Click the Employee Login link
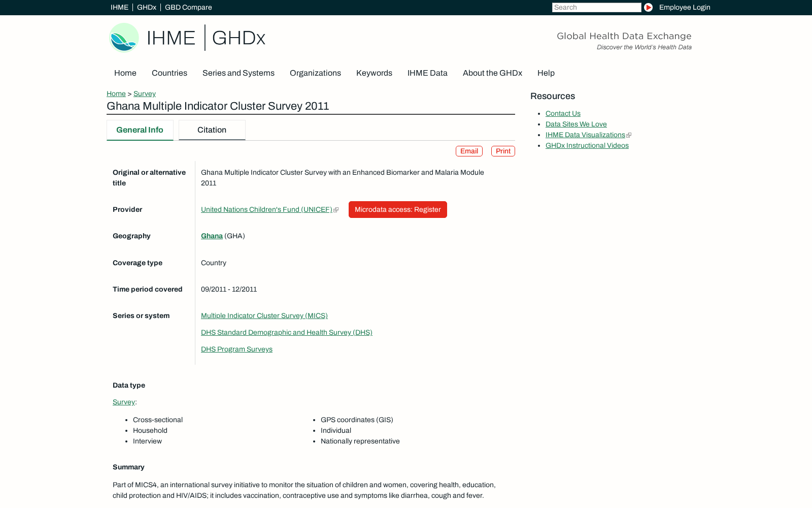This screenshot has width=812, height=508. (x=685, y=7)
